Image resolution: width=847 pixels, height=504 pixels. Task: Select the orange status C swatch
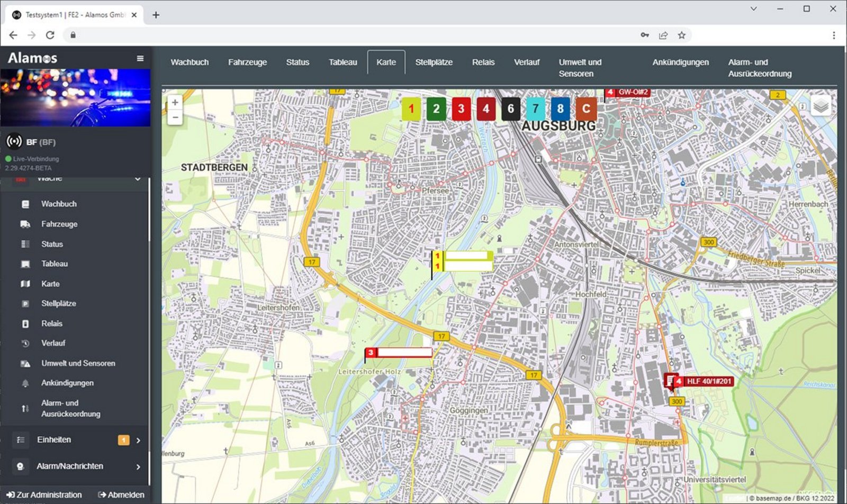[585, 109]
